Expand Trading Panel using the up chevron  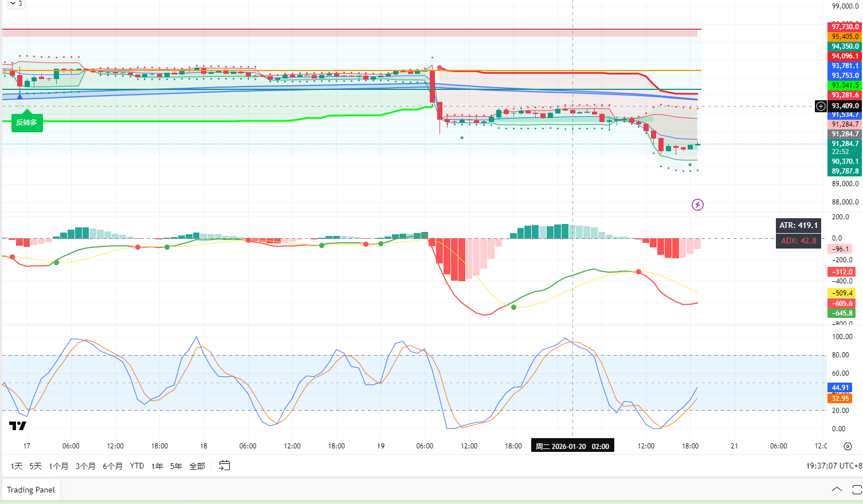pos(837,489)
